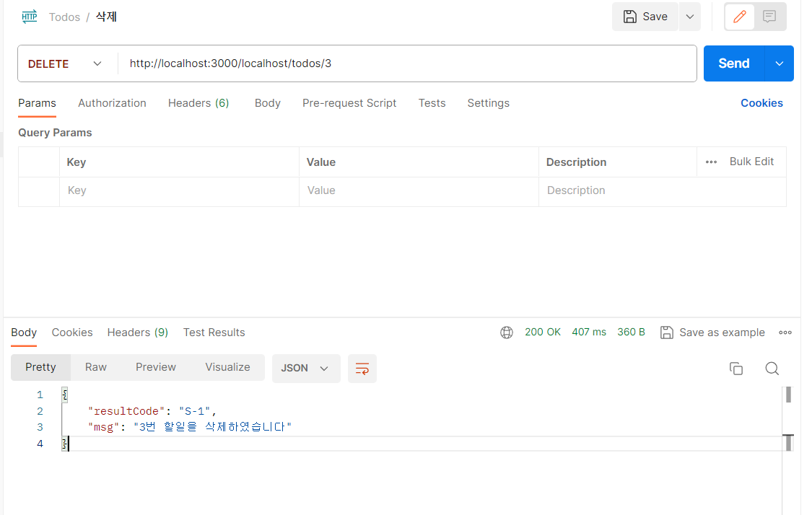This screenshot has width=812, height=515.
Task: Send the request with Send button
Action: click(x=734, y=63)
